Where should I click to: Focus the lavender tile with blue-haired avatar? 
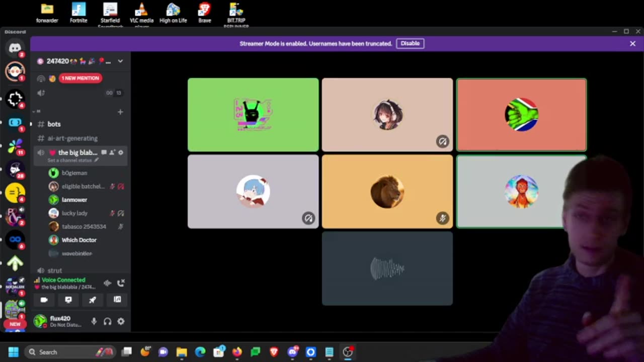(x=253, y=192)
